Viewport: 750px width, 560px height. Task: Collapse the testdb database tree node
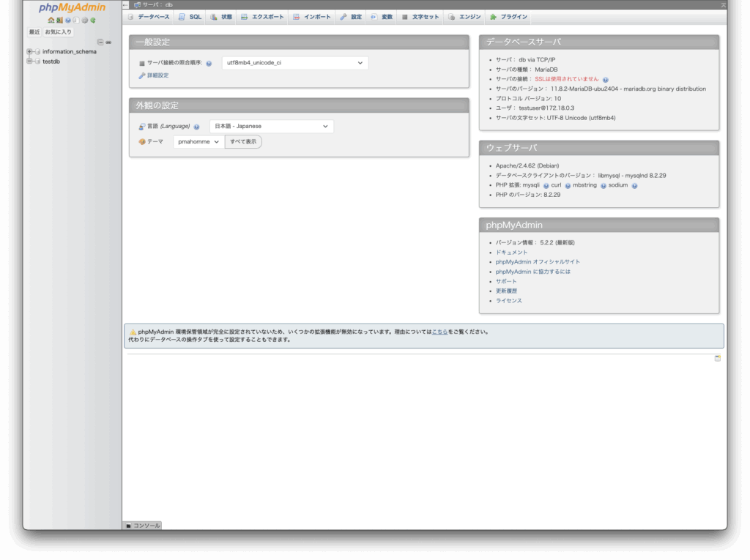coord(29,61)
